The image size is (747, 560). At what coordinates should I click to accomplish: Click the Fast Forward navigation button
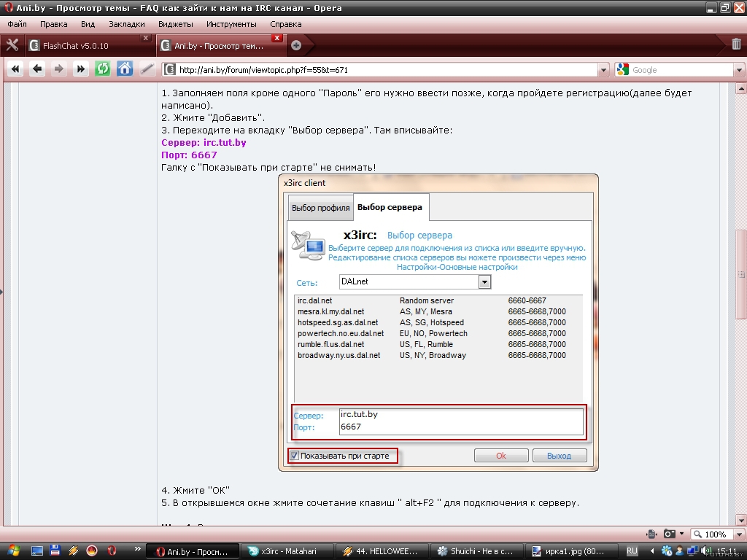click(80, 69)
